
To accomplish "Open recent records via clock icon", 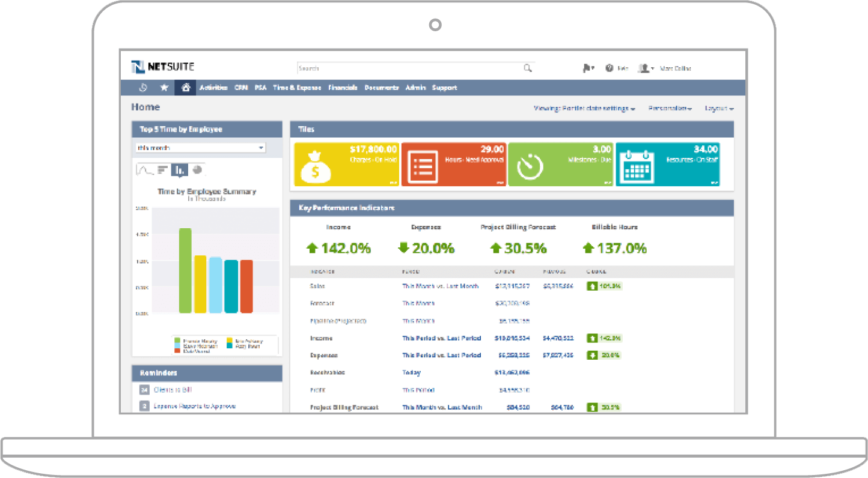I will (143, 88).
